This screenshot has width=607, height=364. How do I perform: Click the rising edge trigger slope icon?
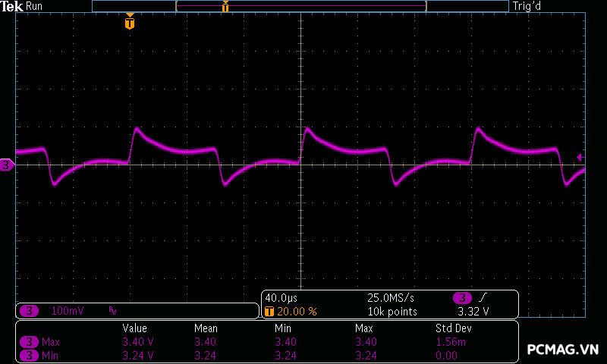[483, 298]
